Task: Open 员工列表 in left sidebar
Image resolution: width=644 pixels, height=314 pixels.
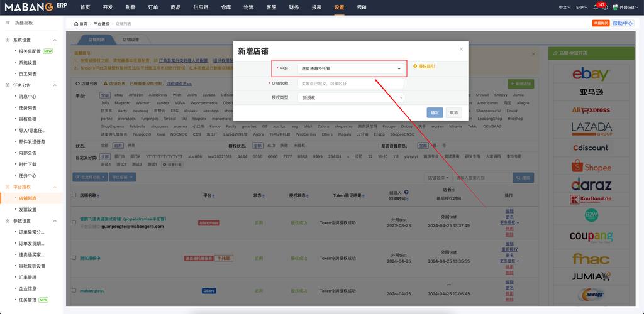Action: coord(28,73)
